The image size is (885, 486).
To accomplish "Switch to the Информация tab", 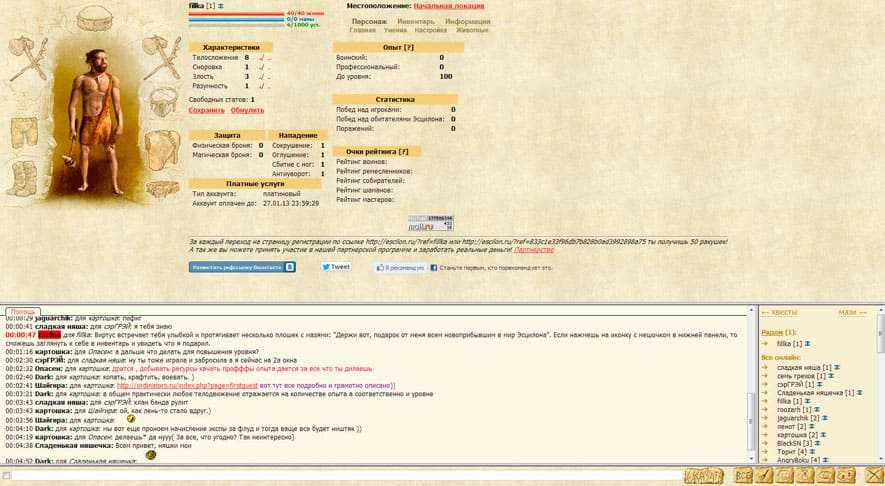I will click(x=468, y=20).
